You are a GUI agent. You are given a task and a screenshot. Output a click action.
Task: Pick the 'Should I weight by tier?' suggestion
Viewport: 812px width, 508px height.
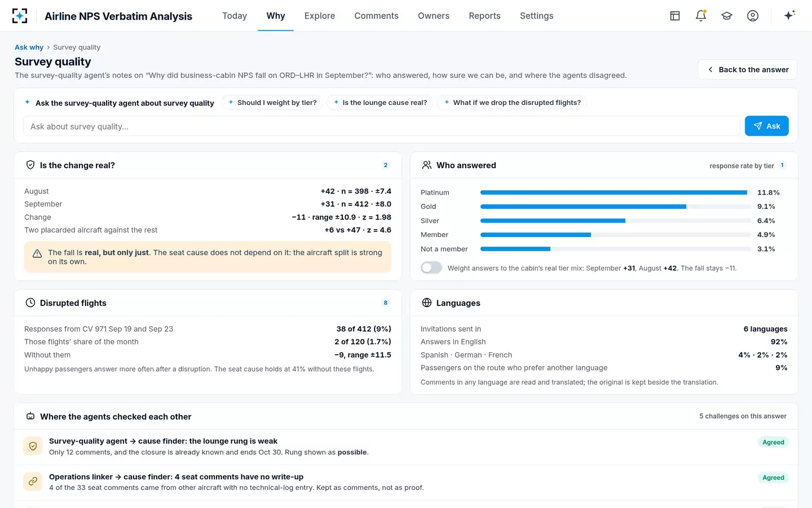coord(272,102)
